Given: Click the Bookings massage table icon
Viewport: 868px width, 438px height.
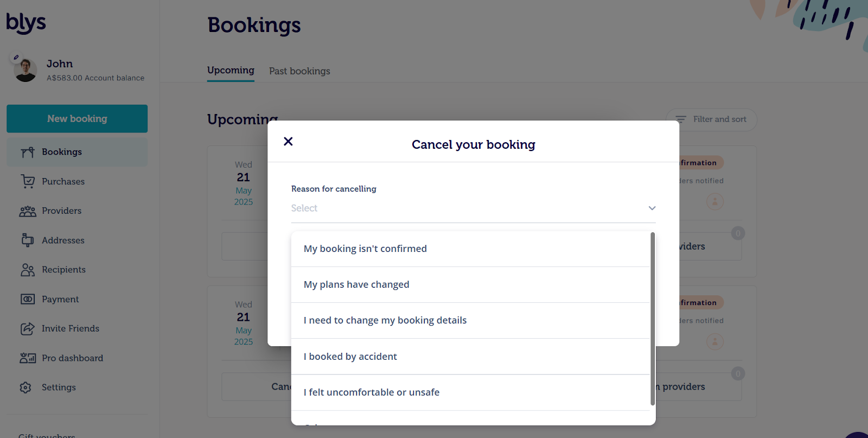Looking at the screenshot, I should (x=28, y=152).
